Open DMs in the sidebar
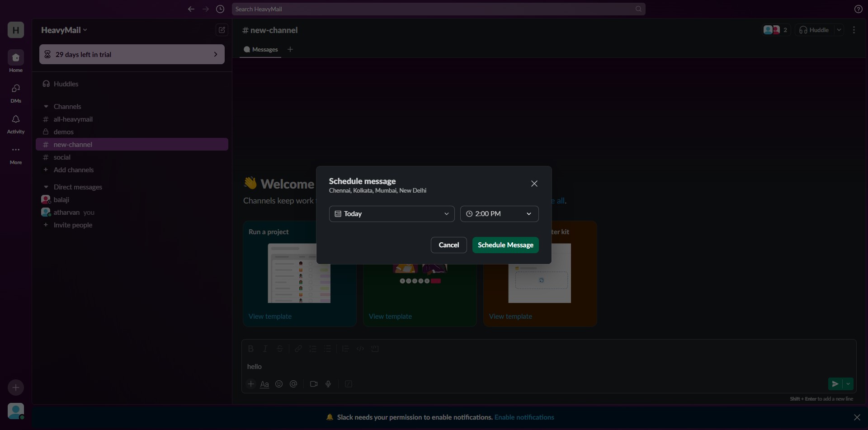The image size is (868, 430). (16, 93)
